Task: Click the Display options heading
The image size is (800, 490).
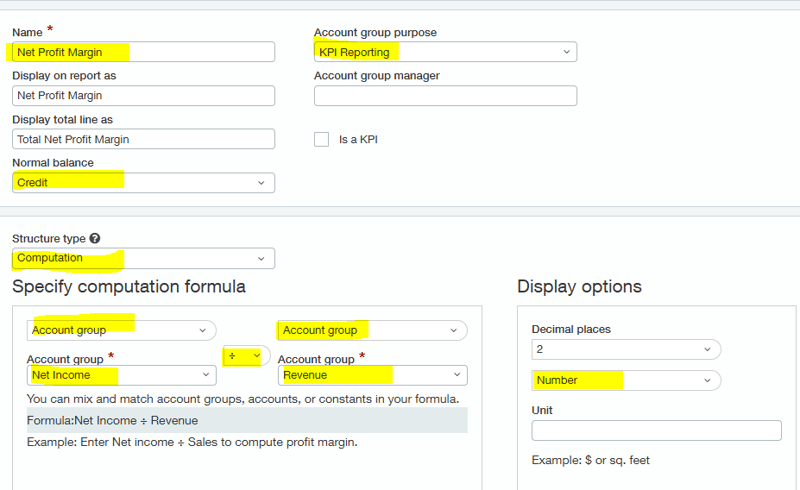Action: point(579,287)
